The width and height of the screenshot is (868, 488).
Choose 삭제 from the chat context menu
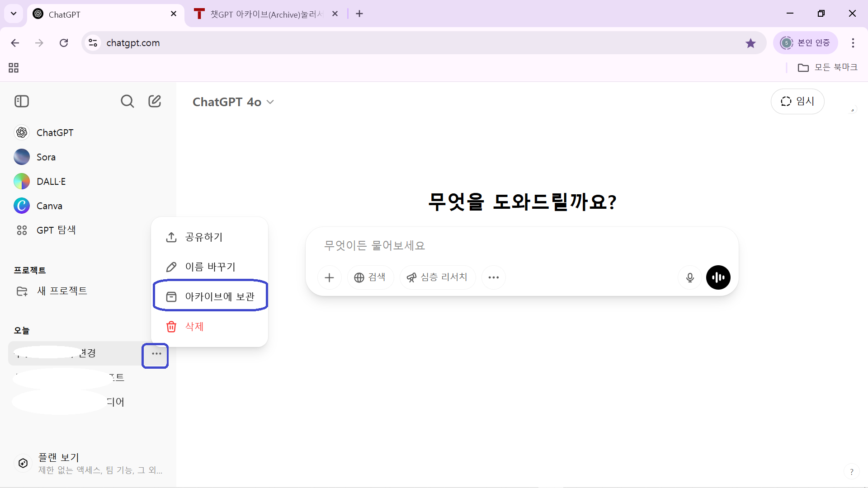194,327
